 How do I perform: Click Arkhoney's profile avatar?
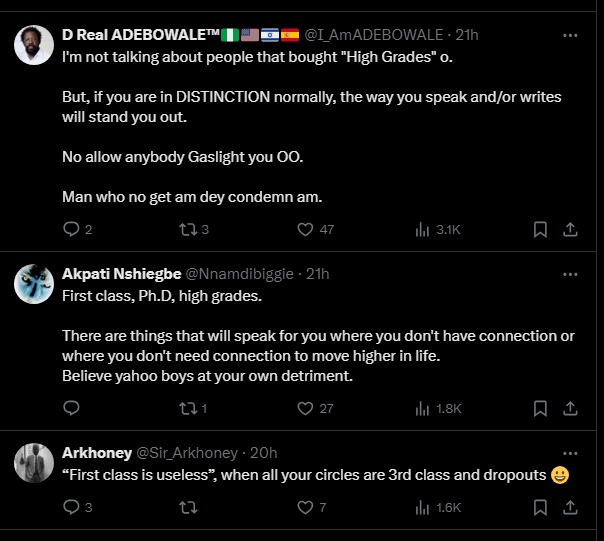pos(35,464)
